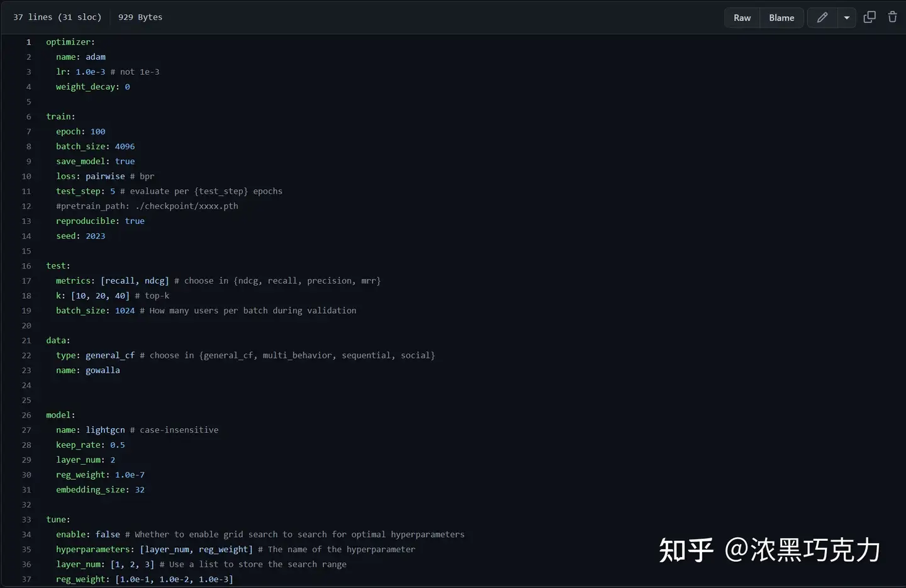Click the "data:" section key
906x588 pixels.
click(x=59, y=340)
